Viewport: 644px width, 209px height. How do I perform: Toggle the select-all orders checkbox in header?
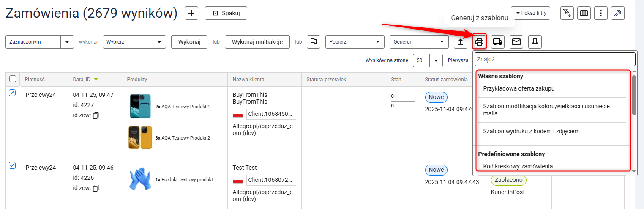13,79
